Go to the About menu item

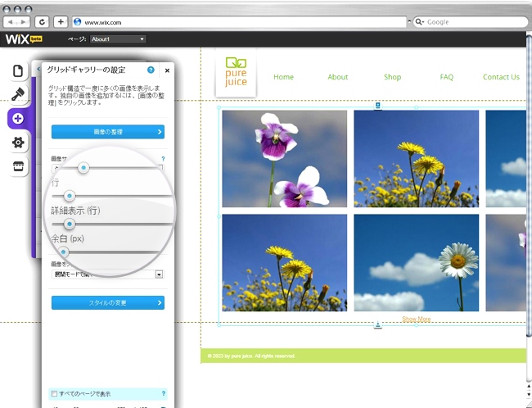(x=337, y=77)
